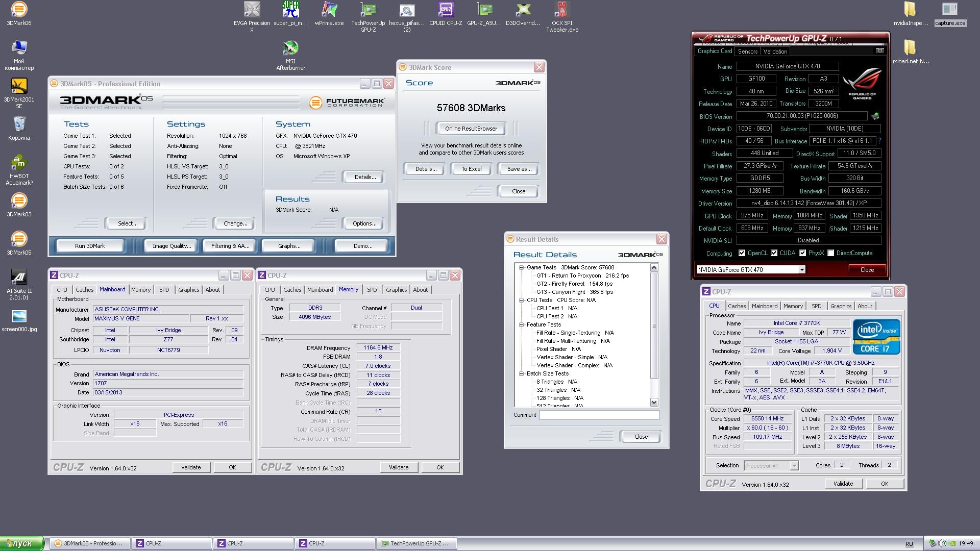The width and height of the screenshot is (980, 551).
Task: Launch the CPUID CPU-Z desktop icon
Action: (446, 14)
